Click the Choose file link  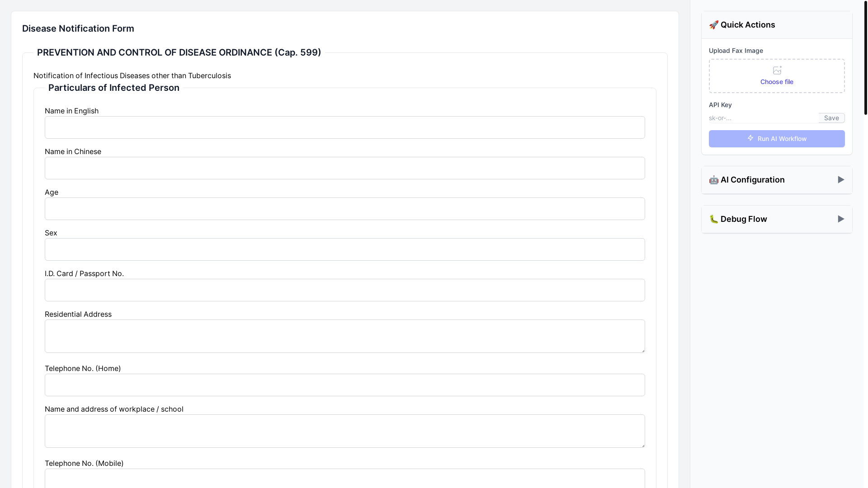[x=777, y=82]
